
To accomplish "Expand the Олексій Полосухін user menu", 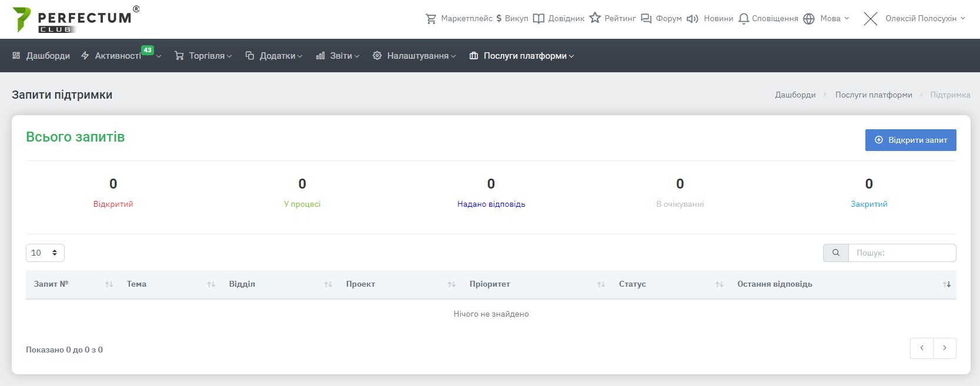I will pos(921,19).
